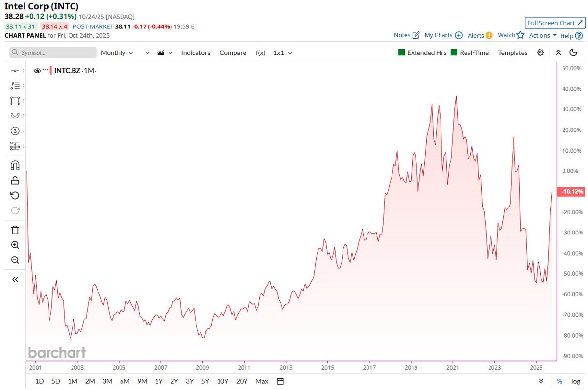Zoom out of the chart
The height and width of the screenshot is (390, 588).
tap(15, 260)
